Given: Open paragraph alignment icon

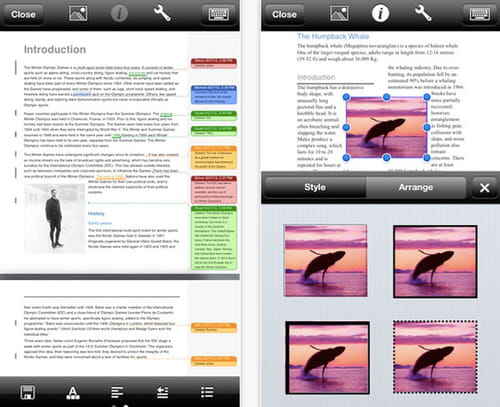Looking at the screenshot, I should (x=117, y=392).
